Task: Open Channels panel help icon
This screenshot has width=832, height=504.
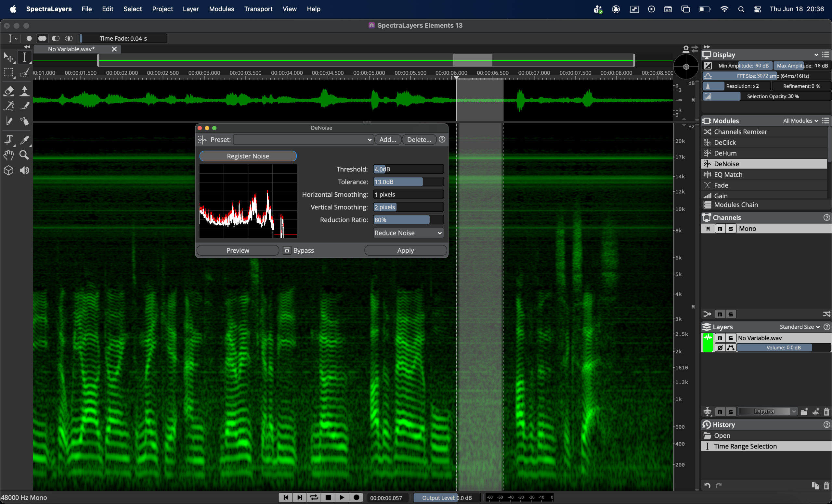Action: [x=826, y=218]
